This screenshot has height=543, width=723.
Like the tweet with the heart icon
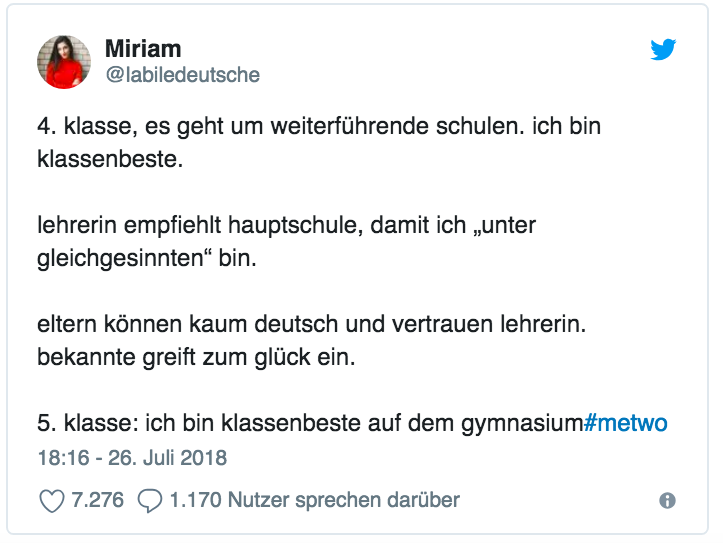(51, 501)
